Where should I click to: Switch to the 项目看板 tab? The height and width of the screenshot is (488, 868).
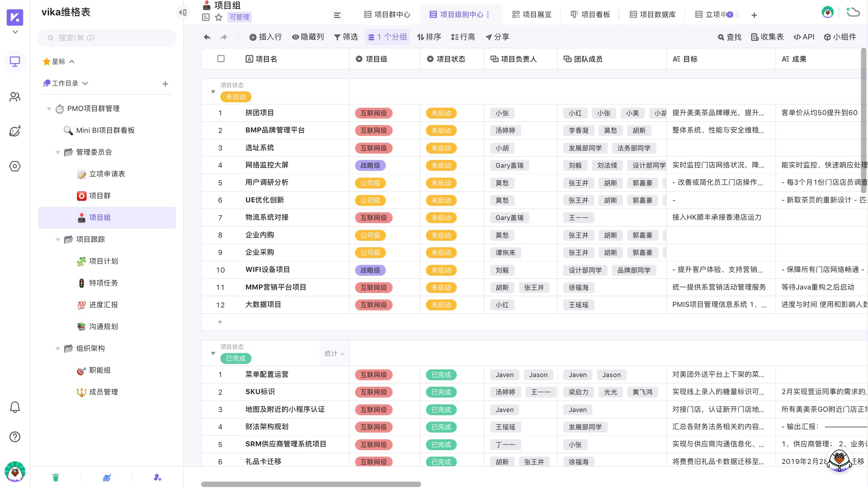(590, 14)
